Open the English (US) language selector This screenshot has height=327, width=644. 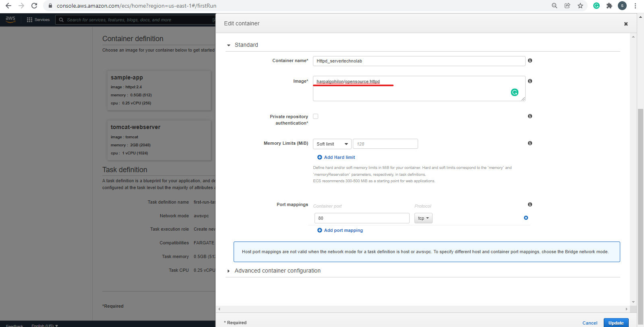[x=45, y=325]
